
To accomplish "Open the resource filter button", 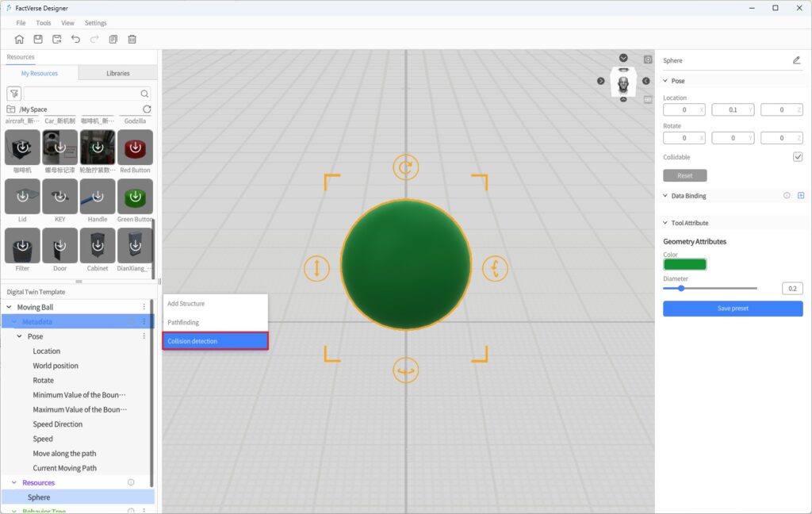I will [x=13, y=94].
